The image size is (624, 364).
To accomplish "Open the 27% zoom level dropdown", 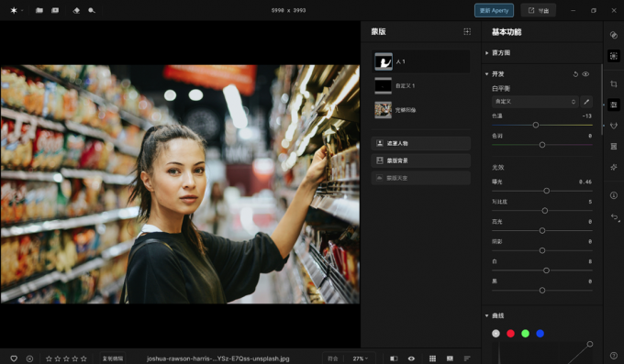I will pyautogui.click(x=360, y=358).
